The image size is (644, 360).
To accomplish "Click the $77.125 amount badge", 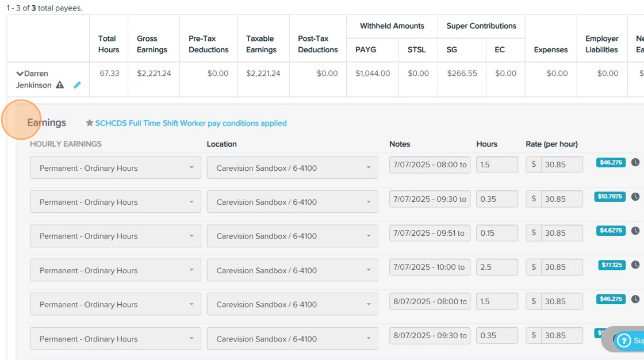I will point(612,265).
